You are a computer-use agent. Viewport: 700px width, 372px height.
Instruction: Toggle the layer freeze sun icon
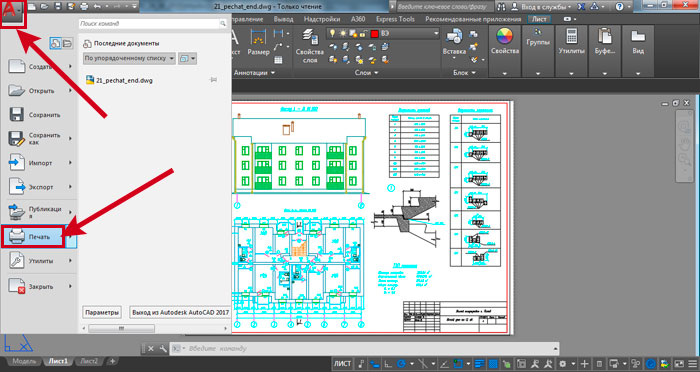pyautogui.click(x=343, y=33)
